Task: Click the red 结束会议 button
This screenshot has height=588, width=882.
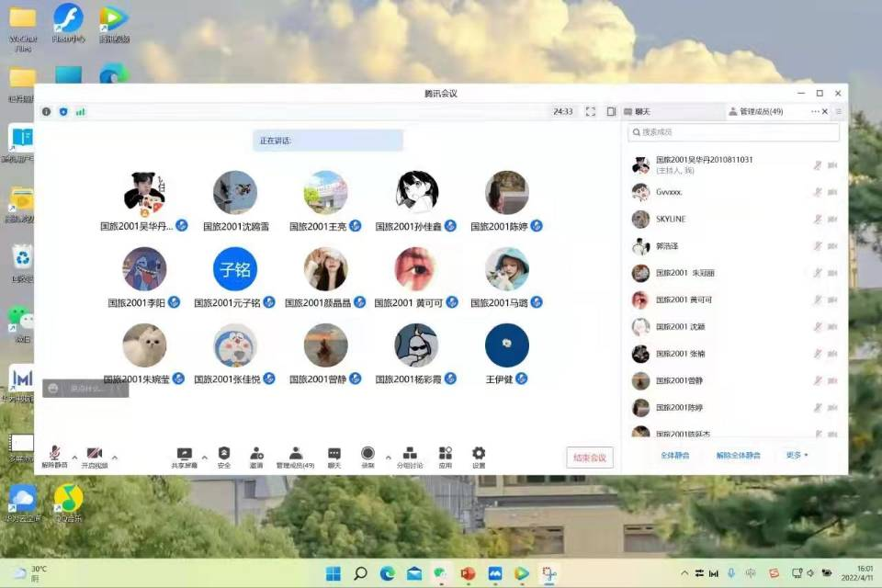Action: (x=589, y=458)
